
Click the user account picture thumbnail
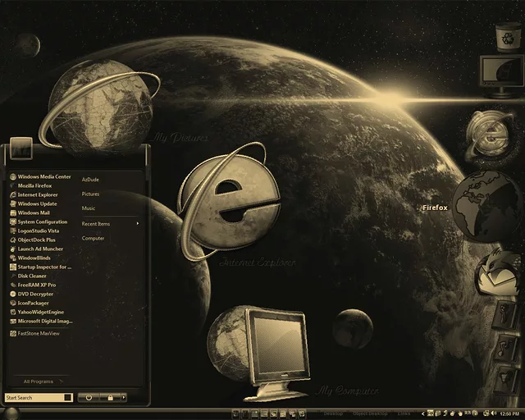coord(21,148)
